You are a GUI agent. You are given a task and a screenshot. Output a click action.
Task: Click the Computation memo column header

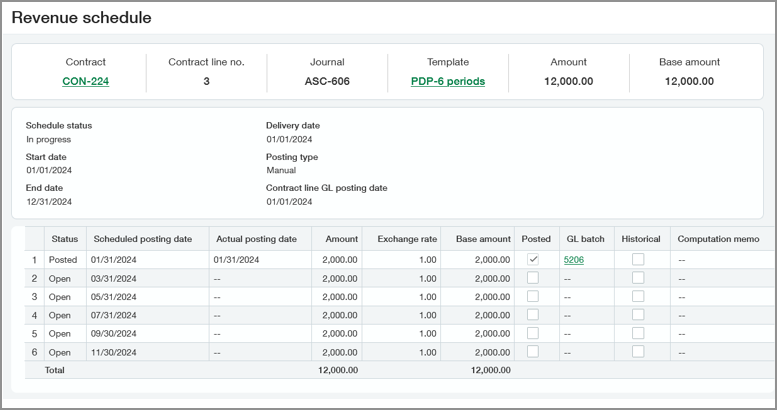718,239
